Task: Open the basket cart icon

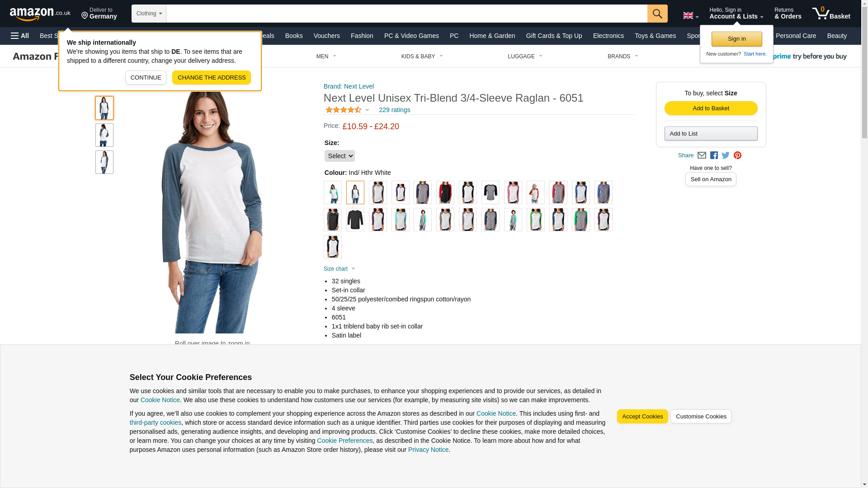Action: (831, 14)
